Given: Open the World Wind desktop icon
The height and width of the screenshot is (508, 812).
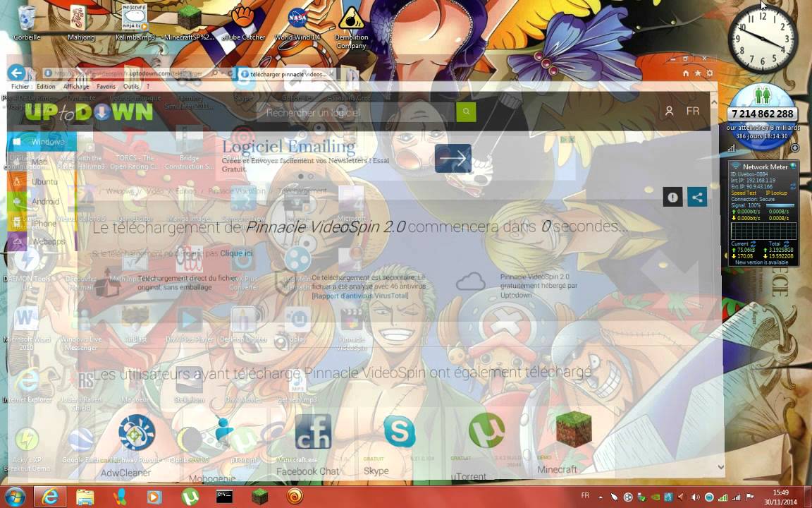Looking at the screenshot, I should point(297,22).
